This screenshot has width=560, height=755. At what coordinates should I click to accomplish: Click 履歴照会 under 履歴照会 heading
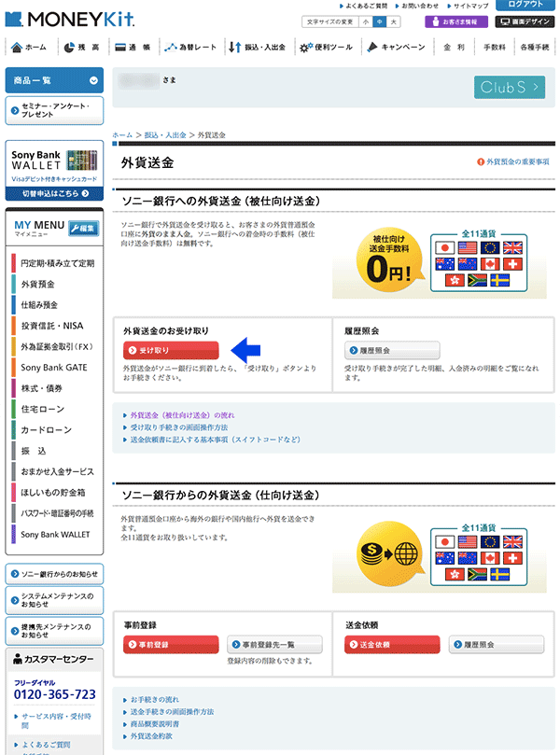click(x=392, y=350)
